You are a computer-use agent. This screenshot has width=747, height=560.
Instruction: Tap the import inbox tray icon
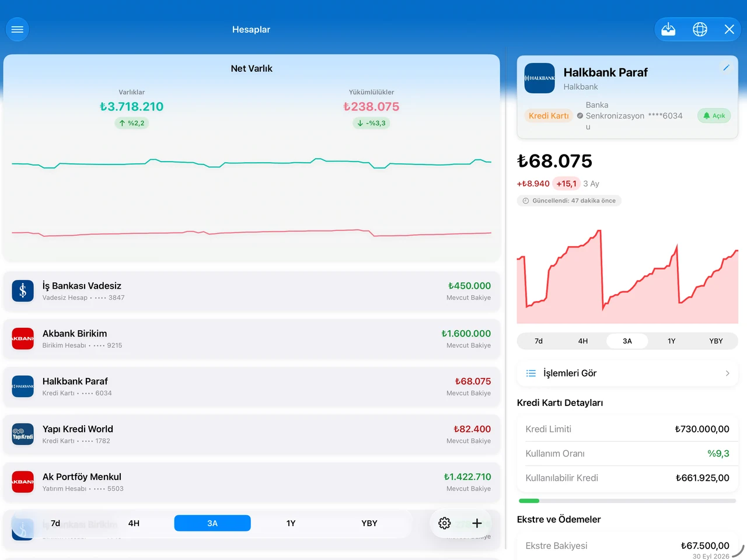(669, 29)
